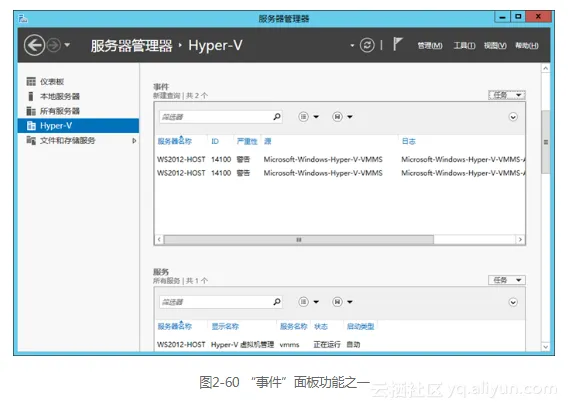The width and height of the screenshot is (568, 409).
Task: Select second WS2012-HOST 14100 event row
Action: 340,173
